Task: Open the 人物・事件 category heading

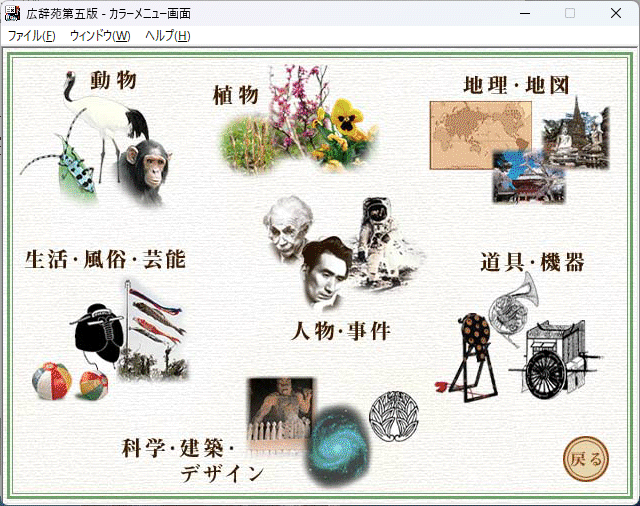Action: [x=341, y=331]
